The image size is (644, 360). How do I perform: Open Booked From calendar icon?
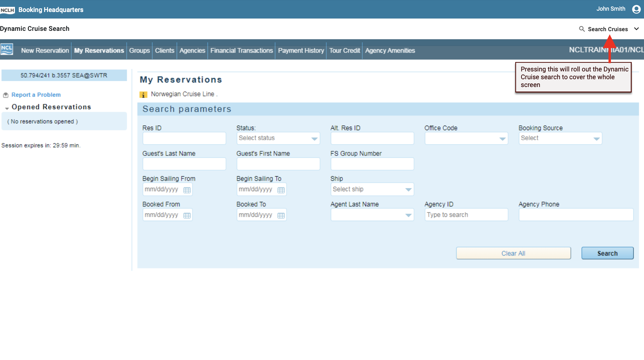(x=187, y=216)
